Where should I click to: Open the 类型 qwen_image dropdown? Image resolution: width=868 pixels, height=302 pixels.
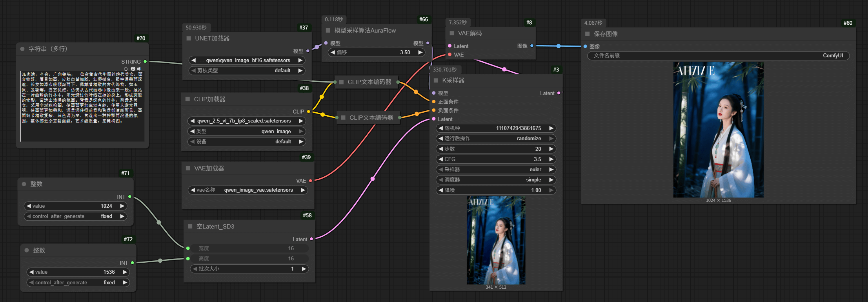[246, 132]
